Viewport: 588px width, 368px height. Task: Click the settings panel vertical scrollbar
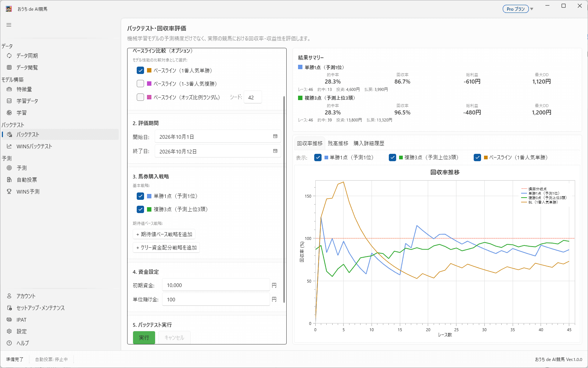click(284, 199)
